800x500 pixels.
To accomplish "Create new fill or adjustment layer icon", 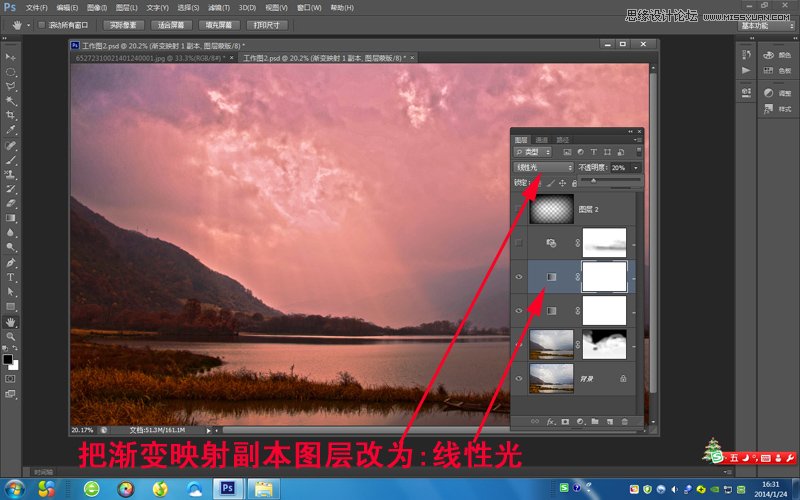I will (580, 422).
